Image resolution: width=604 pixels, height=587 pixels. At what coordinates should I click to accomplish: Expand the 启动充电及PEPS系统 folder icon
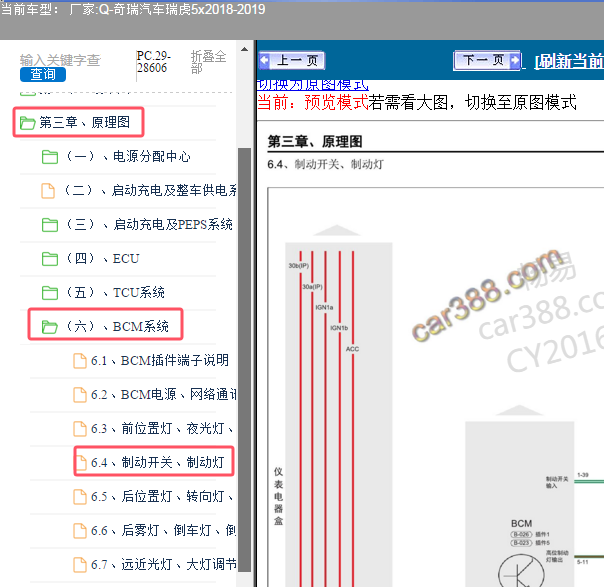coord(50,225)
